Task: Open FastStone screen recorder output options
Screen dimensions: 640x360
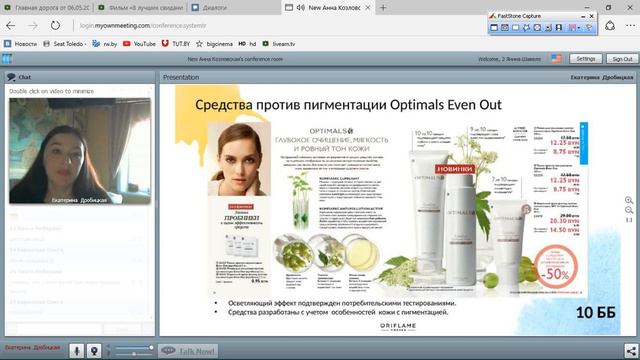Action: [x=572, y=27]
